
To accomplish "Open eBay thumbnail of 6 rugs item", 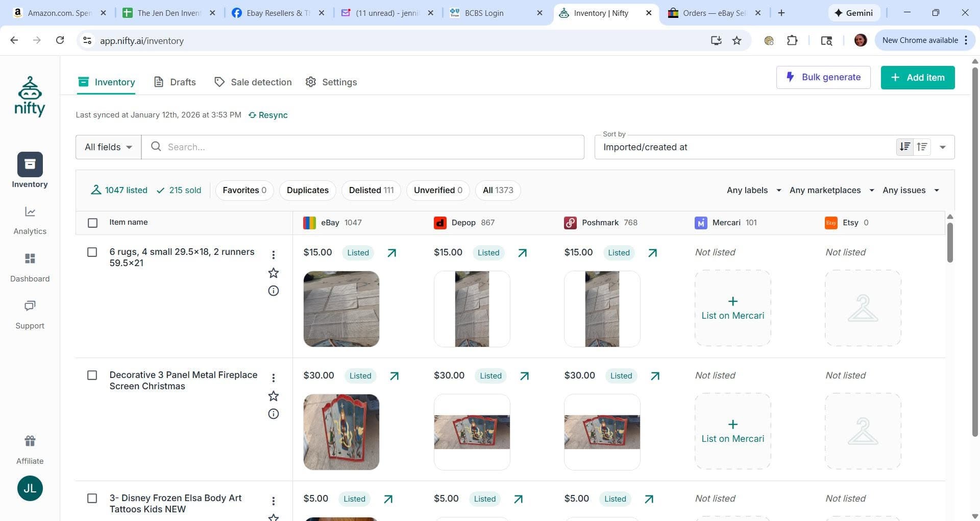I will coord(341,309).
